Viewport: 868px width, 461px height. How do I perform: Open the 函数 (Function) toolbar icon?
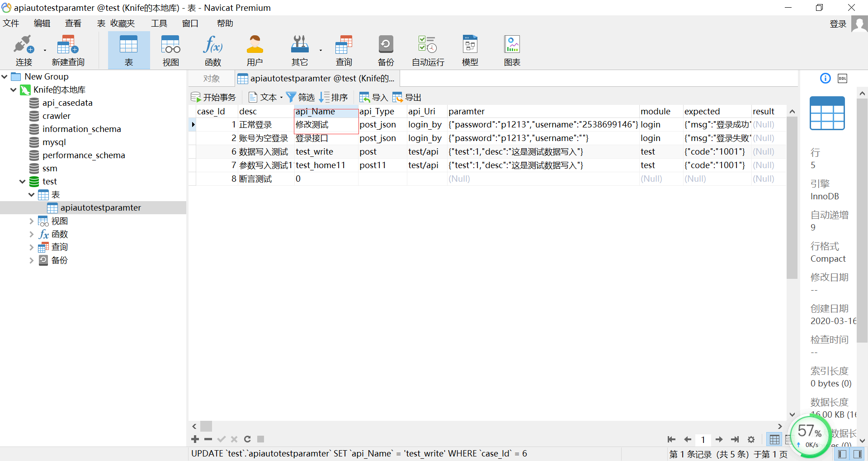point(212,50)
